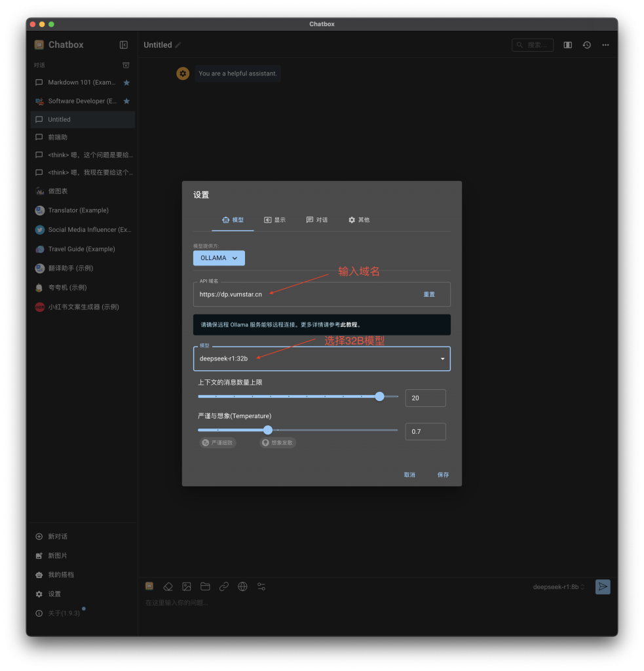Click the message limit value field showing 20
Screen dimensions: 644x671
click(425, 398)
